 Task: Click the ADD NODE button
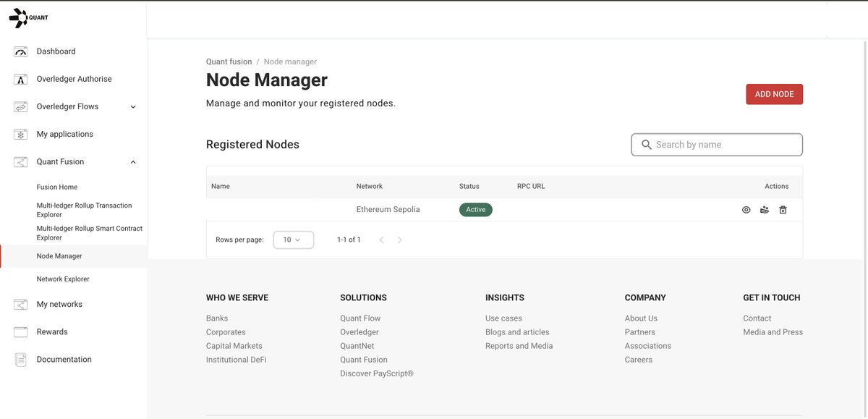pyautogui.click(x=774, y=94)
